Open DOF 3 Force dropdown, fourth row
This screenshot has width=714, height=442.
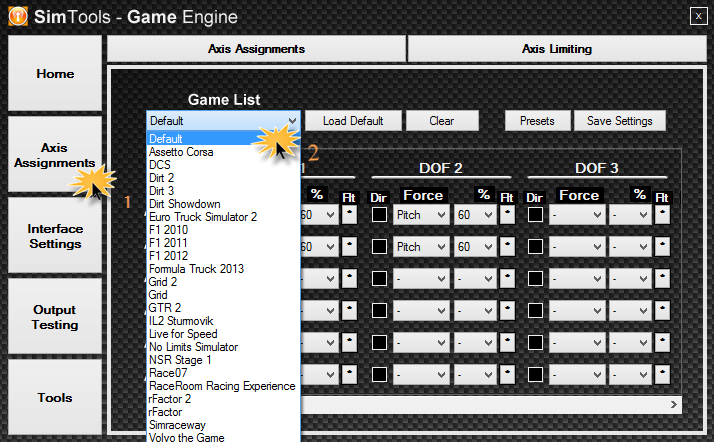(x=577, y=311)
